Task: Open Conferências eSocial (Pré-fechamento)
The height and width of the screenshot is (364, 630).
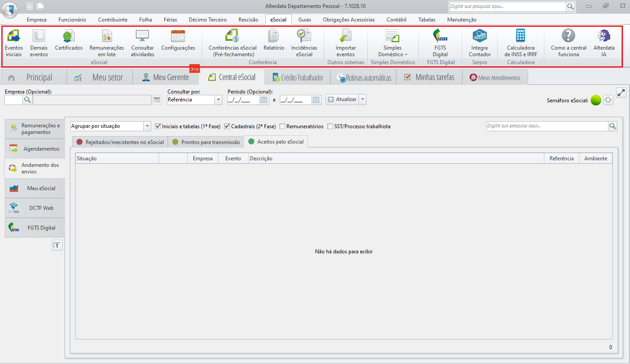Action: (x=232, y=43)
